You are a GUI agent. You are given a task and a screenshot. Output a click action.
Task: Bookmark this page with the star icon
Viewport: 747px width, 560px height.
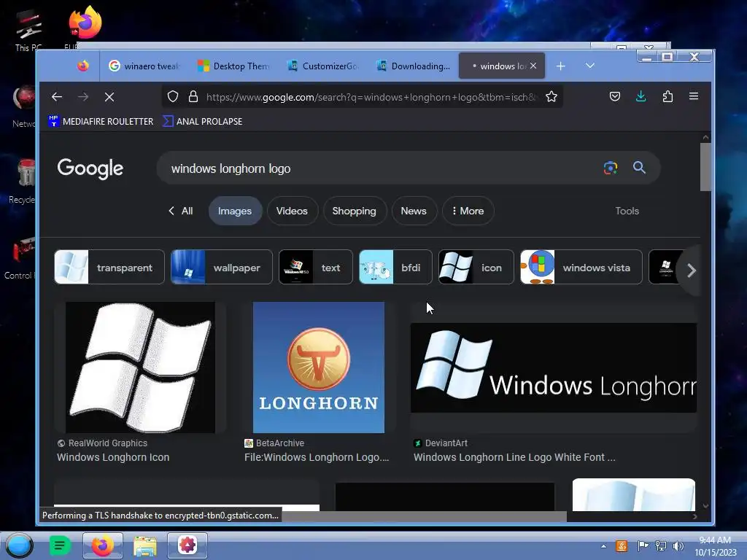[551, 97]
